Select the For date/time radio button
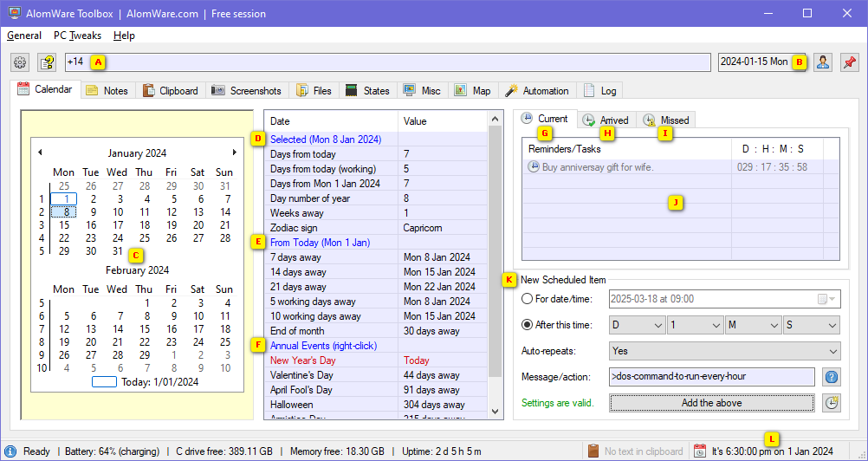 (x=528, y=299)
